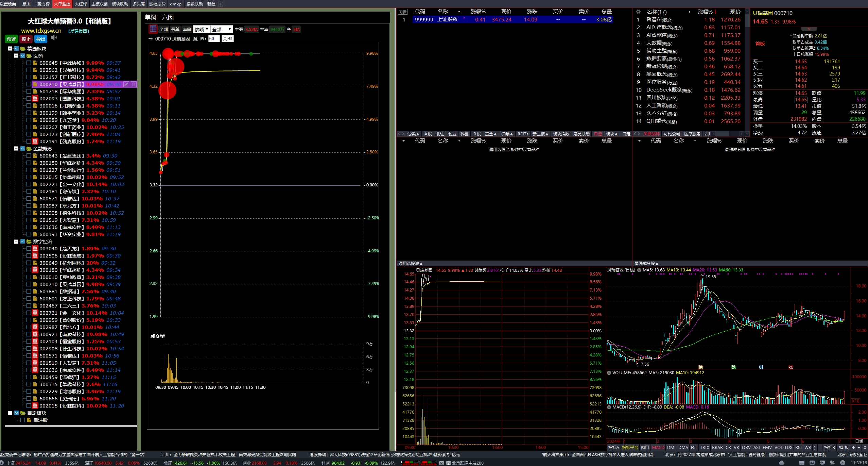Click the 60 value input field
Image resolution: width=868 pixels, height=466 pixels.
(213, 39)
